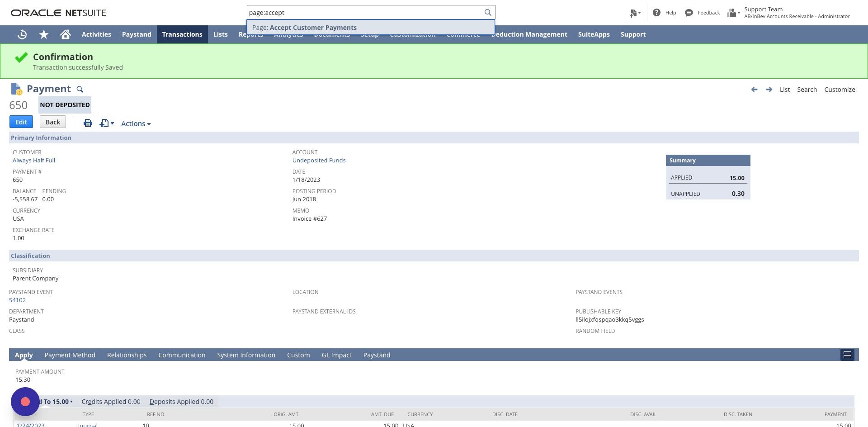
Task: Go to previous record arrow
Action: pyautogui.click(x=754, y=90)
